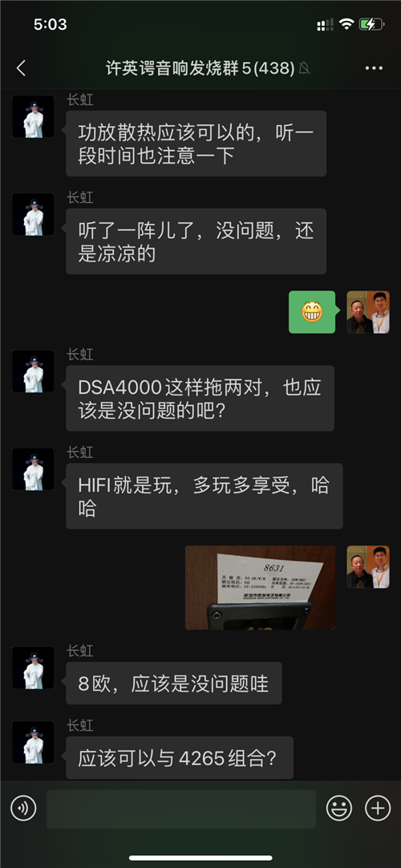Tap the group title 许英谔音响发烧群5
Viewport: 401px width, 868px height.
(200, 69)
